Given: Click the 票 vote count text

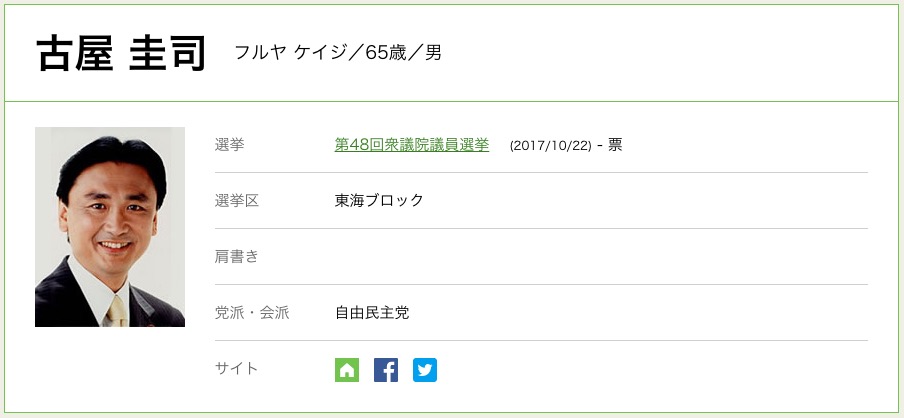Looking at the screenshot, I should (615, 145).
